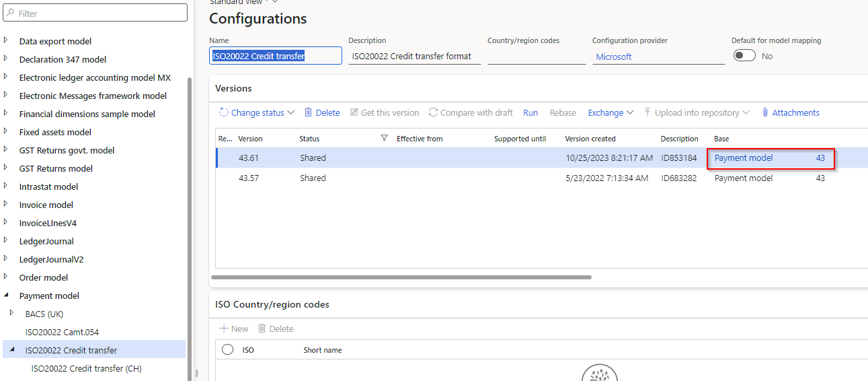The height and width of the screenshot is (381, 868).
Task: Click the Filter search input
Action: click(95, 13)
